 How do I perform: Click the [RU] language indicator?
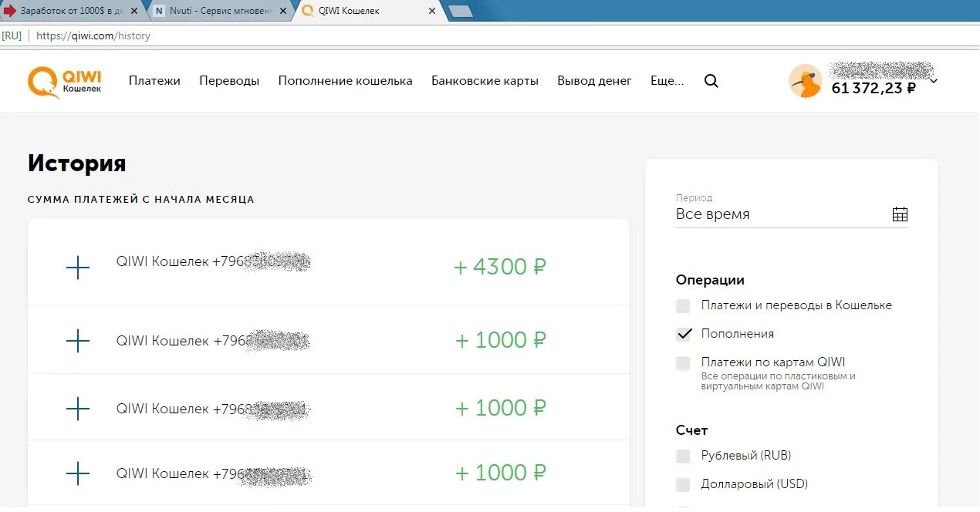pos(12,35)
